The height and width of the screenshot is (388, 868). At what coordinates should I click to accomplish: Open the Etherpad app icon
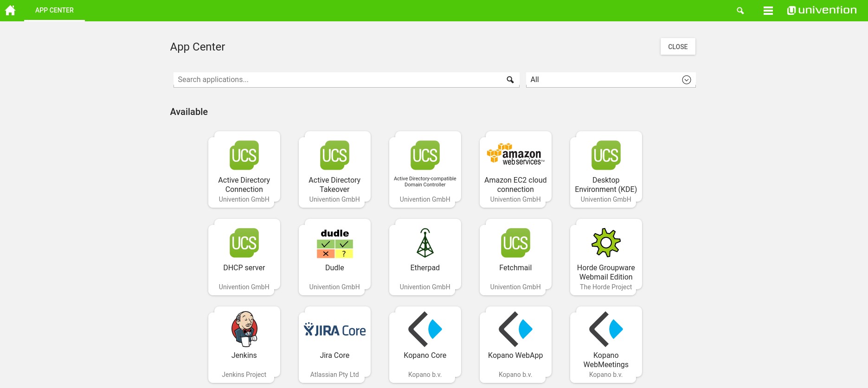(425, 243)
